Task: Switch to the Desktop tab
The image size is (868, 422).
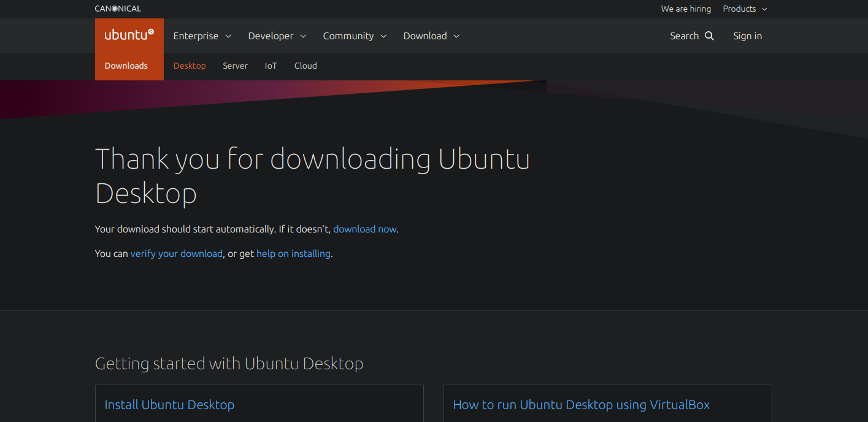Action: 190,66
